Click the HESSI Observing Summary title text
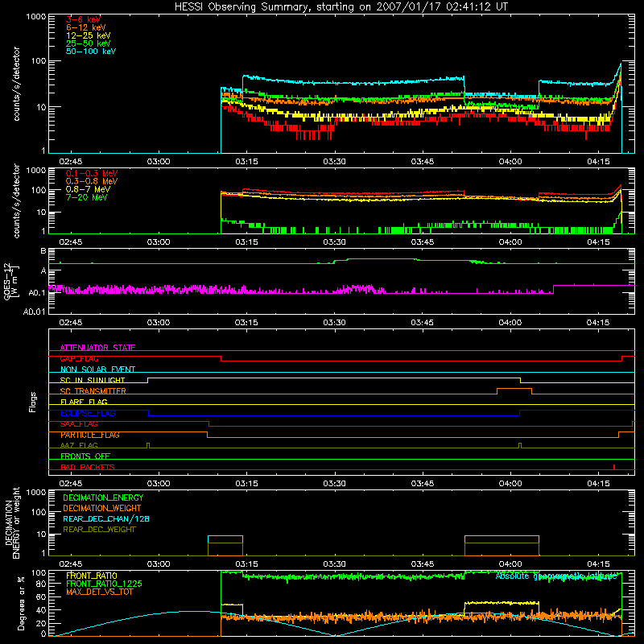This screenshot has height=644, width=644. (x=341, y=7)
